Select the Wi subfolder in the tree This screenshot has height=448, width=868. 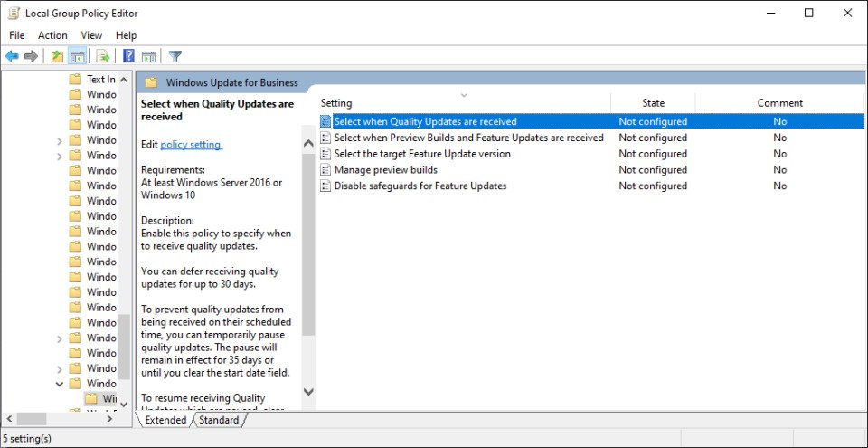click(x=109, y=398)
